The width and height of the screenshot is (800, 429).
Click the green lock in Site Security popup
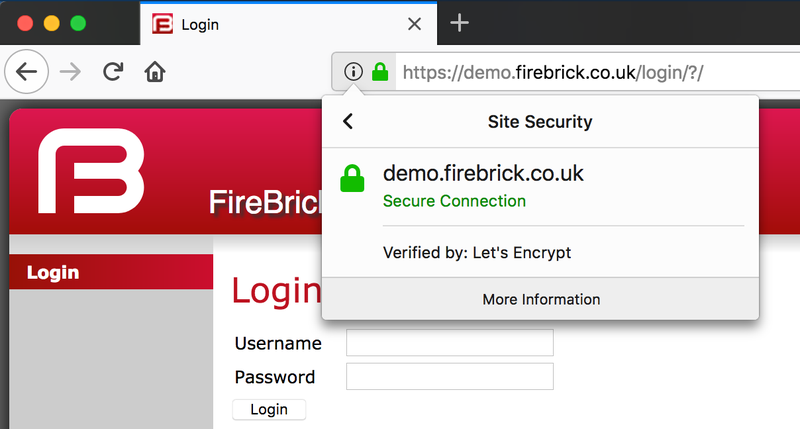coord(352,179)
